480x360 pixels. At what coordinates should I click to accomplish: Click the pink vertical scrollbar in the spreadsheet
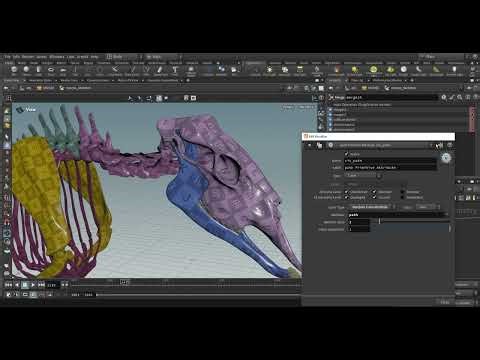click(472, 119)
